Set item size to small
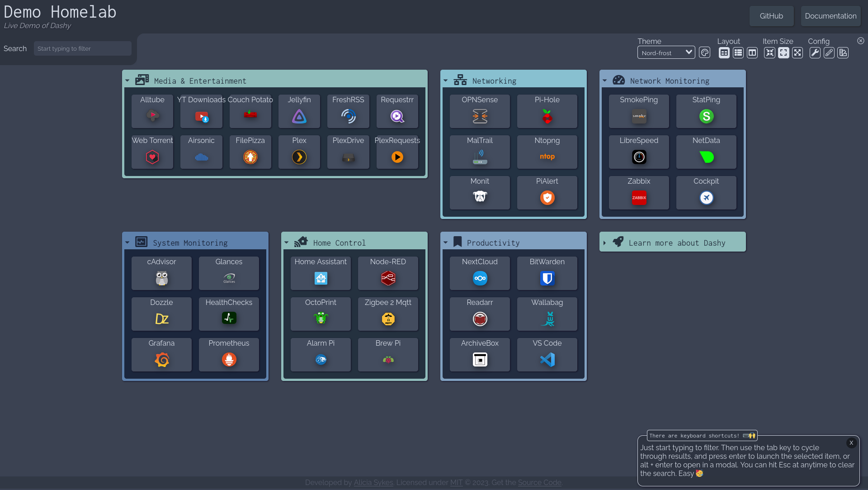 (769, 53)
